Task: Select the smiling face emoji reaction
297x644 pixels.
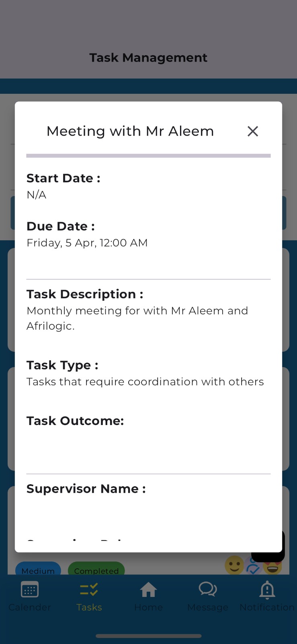Action: pos(234,565)
